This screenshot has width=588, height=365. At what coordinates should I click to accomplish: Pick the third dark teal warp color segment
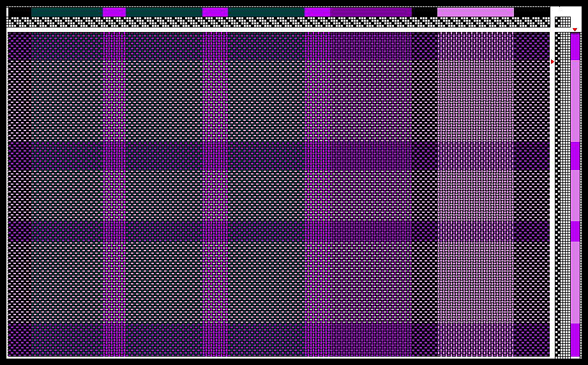[266, 12]
